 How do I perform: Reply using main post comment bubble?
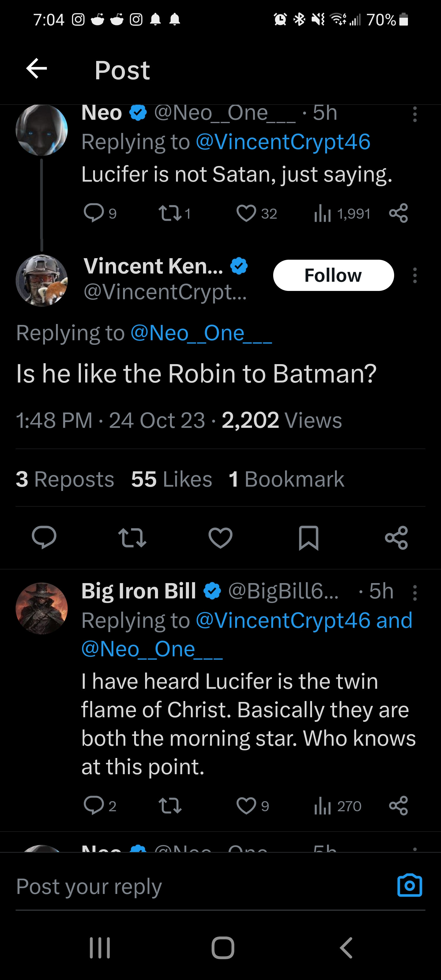tap(44, 537)
